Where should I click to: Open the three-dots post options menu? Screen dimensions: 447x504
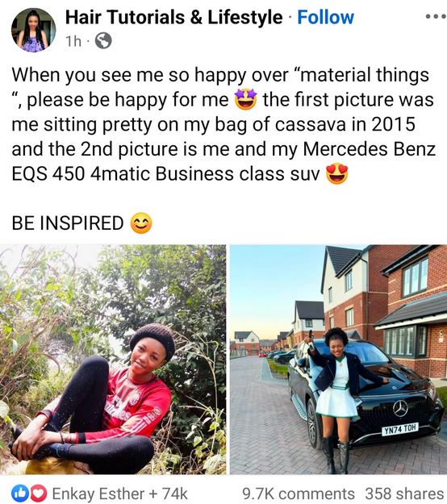pos(437,16)
